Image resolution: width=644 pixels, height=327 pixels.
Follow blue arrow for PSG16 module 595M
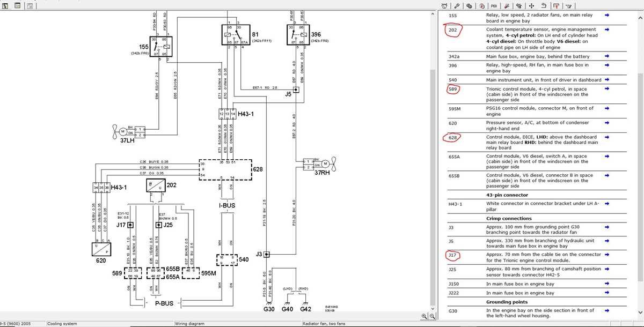click(606, 108)
